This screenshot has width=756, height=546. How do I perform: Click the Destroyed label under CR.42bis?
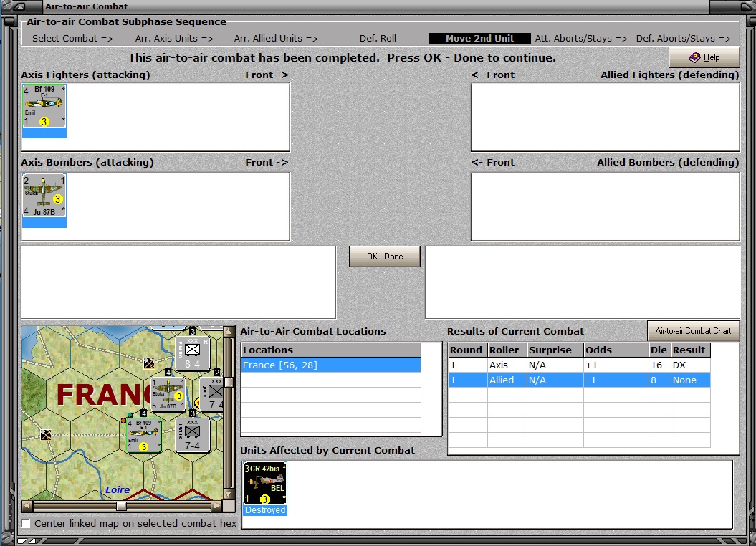(x=265, y=510)
